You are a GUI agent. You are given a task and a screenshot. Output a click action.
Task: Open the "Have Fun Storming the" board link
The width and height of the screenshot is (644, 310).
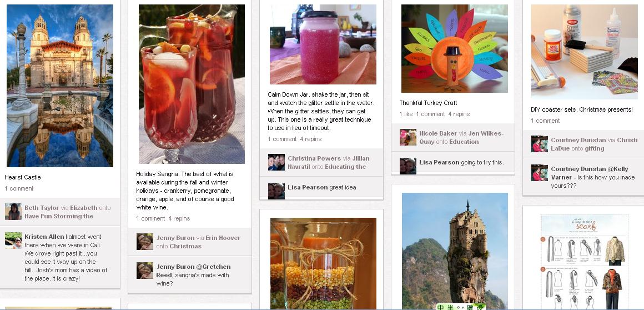tap(59, 216)
